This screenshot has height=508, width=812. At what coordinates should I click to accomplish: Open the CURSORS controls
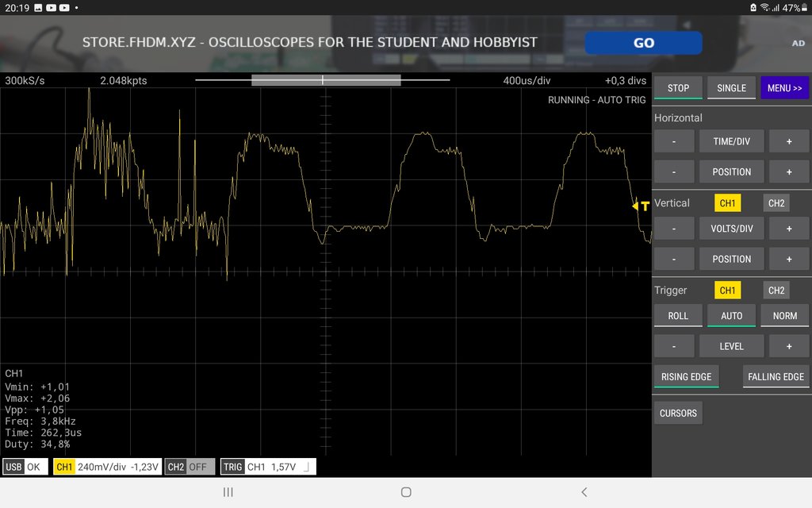pos(678,413)
